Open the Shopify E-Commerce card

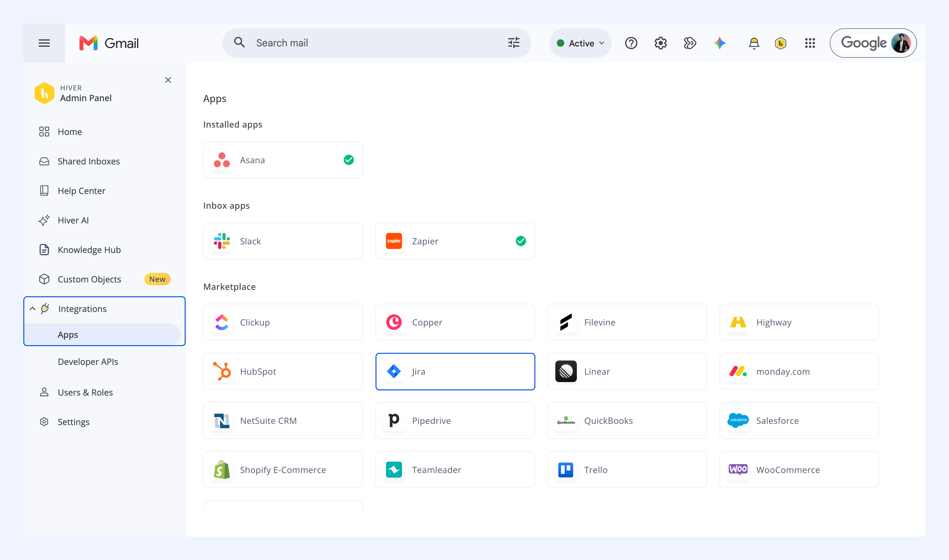pos(283,469)
